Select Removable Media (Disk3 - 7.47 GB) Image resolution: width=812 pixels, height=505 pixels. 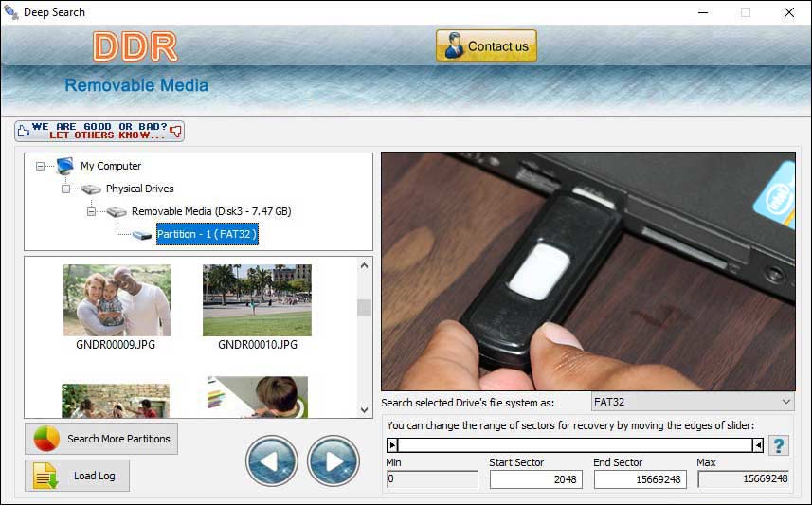tap(211, 212)
